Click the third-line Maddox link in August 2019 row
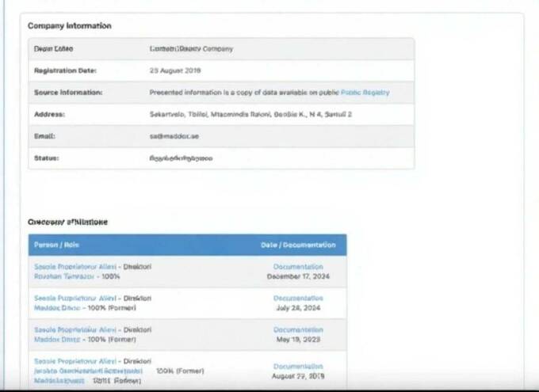The height and width of the screenshot is (392, 539). tap(59, 381)
